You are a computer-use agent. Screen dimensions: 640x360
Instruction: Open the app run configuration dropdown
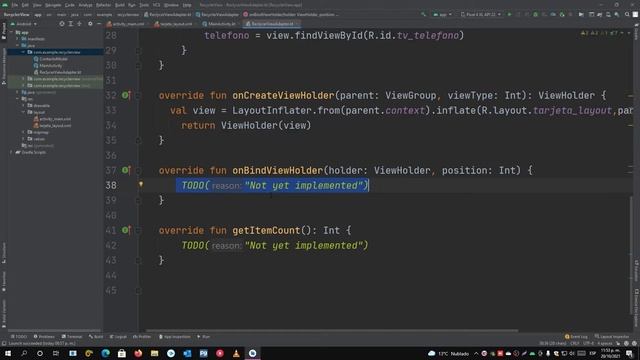(x=442, y=14)
